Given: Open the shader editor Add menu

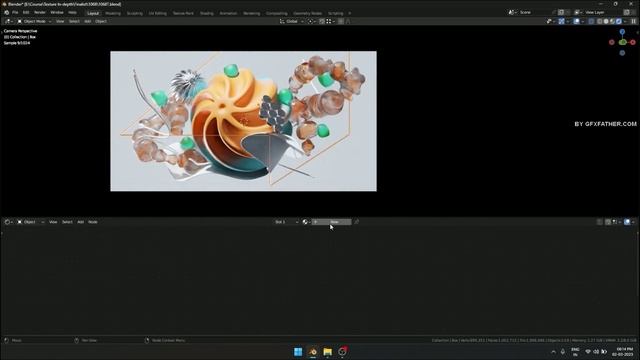Looking at the screenshot, I should (80, 222).
